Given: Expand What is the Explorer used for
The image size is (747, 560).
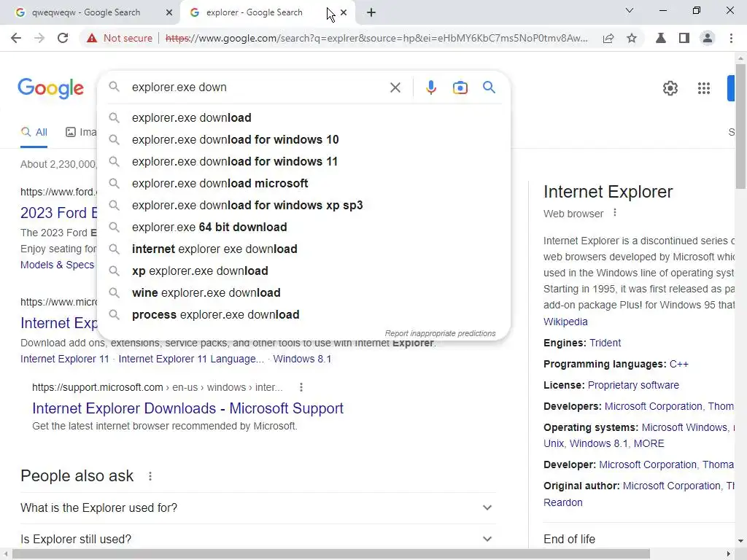Looking at the screenshot, I should coord(258,507).
